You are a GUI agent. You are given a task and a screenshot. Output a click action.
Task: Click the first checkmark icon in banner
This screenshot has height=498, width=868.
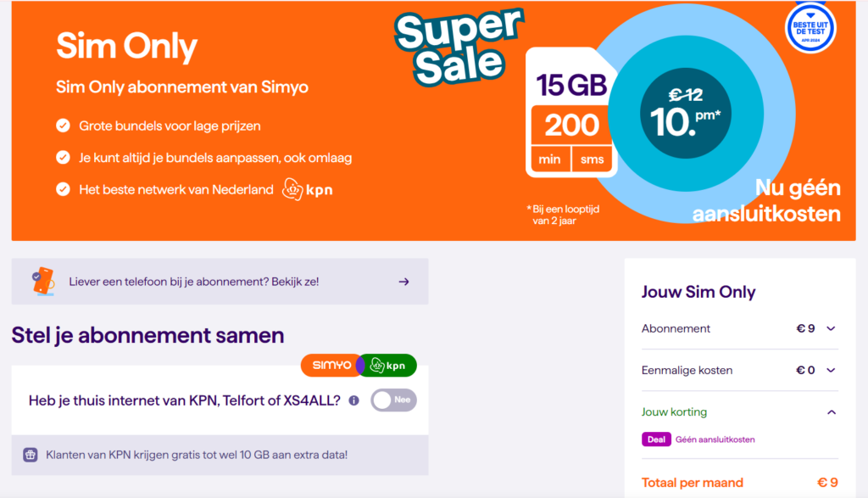point(63,126)
